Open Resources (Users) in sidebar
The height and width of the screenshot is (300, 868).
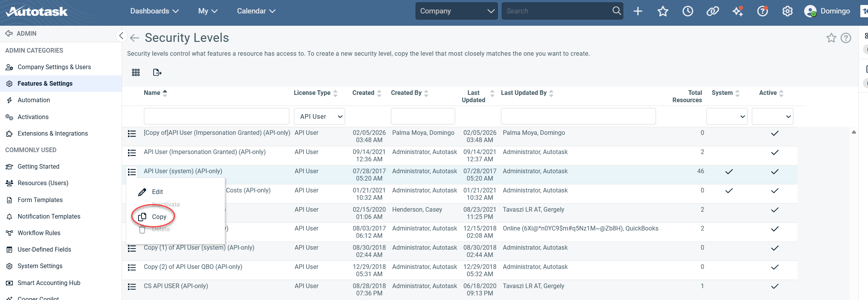click(43, 183)
